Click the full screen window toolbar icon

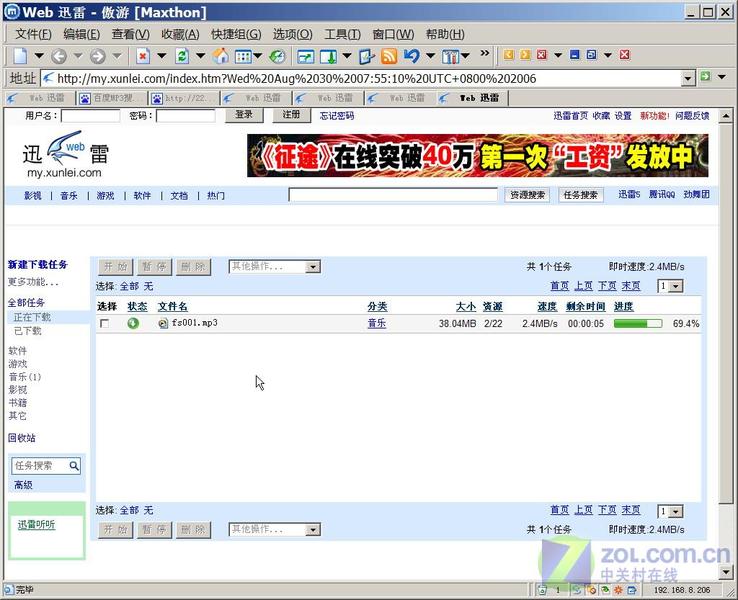[305, 57]
